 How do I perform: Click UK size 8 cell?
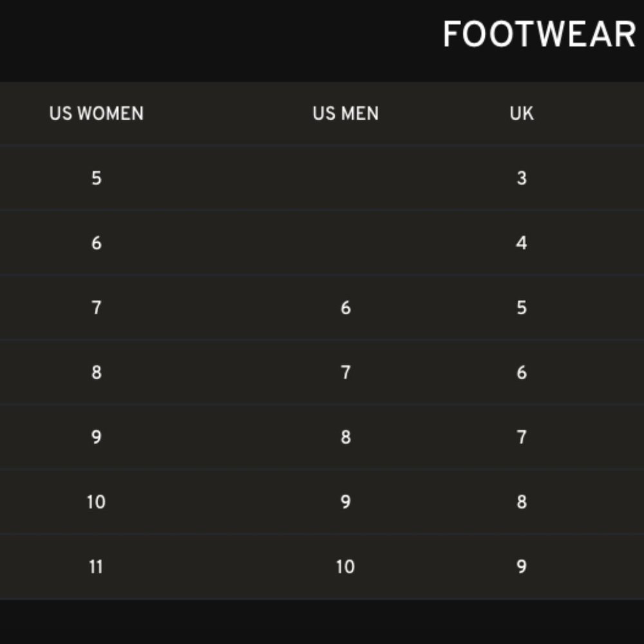(x=522, y=502)
